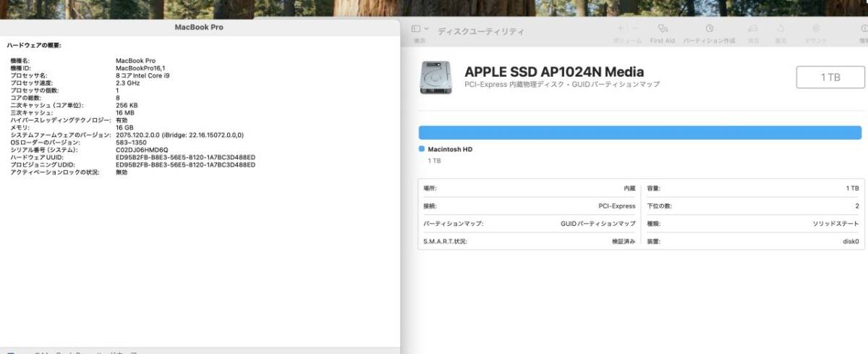Click the PCI-Express 内蔵物理ディスク subtitle text

[562, 85]
